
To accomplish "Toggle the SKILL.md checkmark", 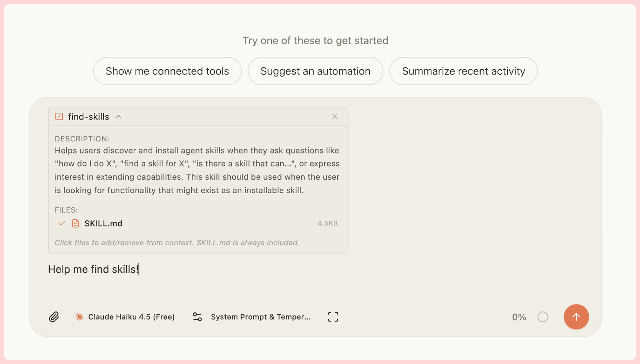I will (x=62, y=223).
